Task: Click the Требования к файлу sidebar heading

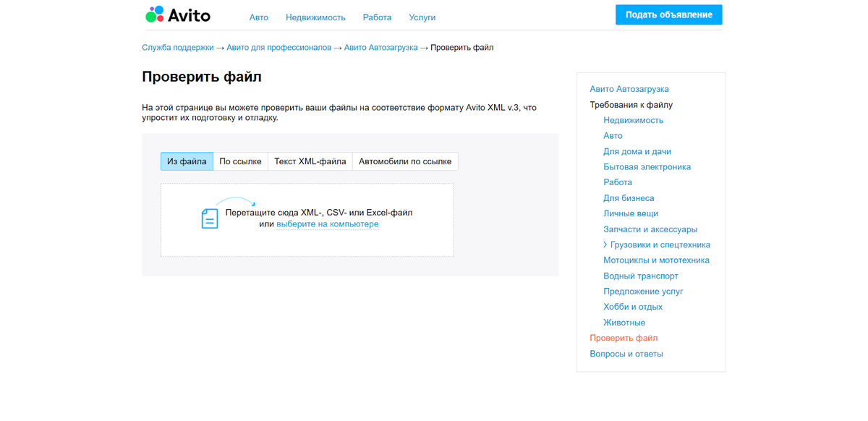Action: [631, 105]
